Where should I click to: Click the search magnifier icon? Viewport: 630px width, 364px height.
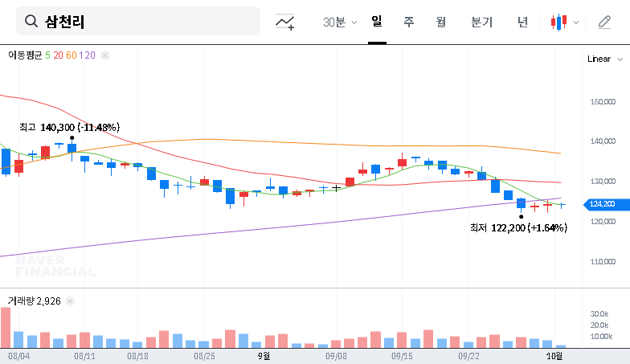32,22
